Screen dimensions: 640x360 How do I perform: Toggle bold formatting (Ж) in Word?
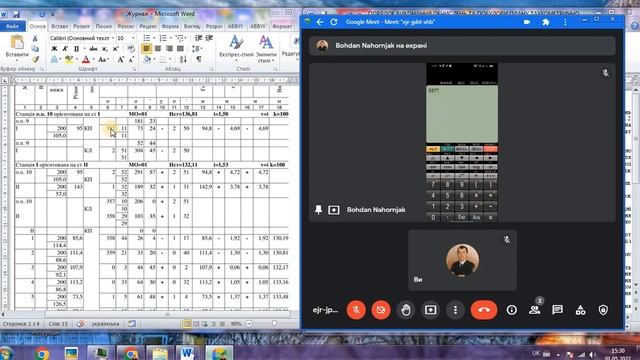tap(54, 49)
